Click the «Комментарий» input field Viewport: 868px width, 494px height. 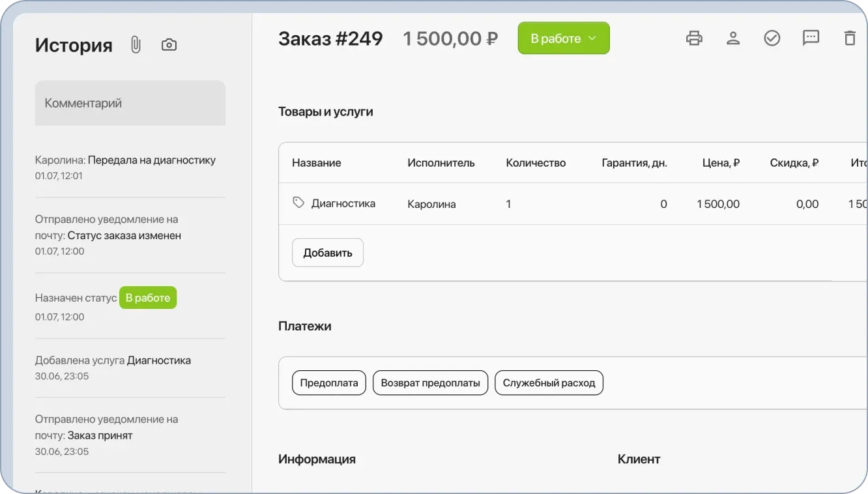[x=130, y=102]
